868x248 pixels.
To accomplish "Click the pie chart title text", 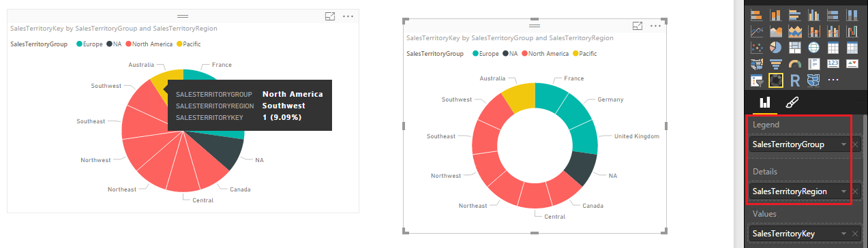I will (x=114, y=29).
